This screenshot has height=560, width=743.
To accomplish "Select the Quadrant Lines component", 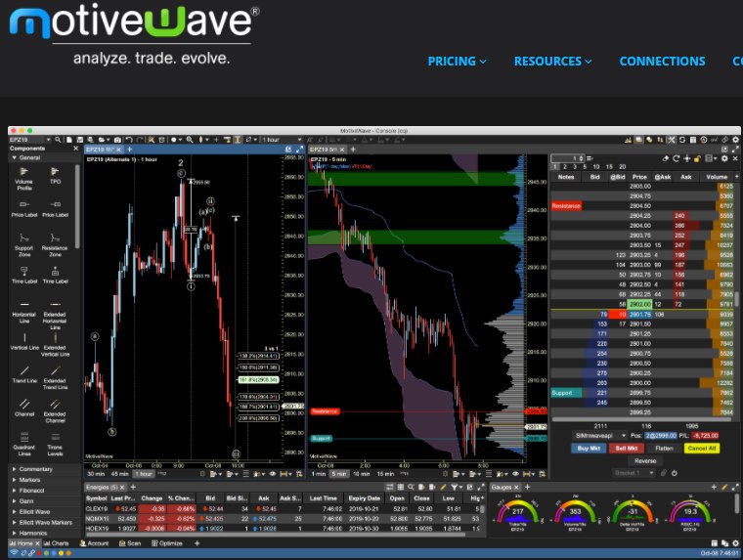I will 24,444.
